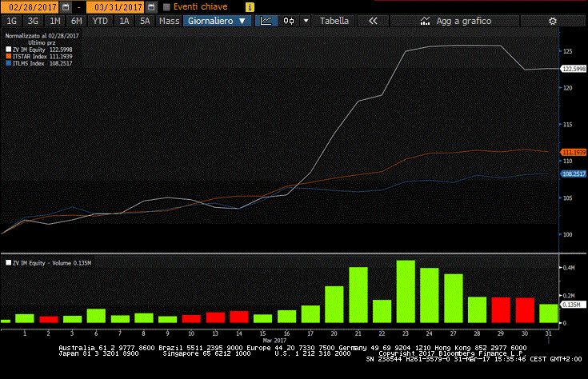588x379 pixels.
Task: Toggle the ZV IM Equity Volume checkbox
Action: (8, 261)
